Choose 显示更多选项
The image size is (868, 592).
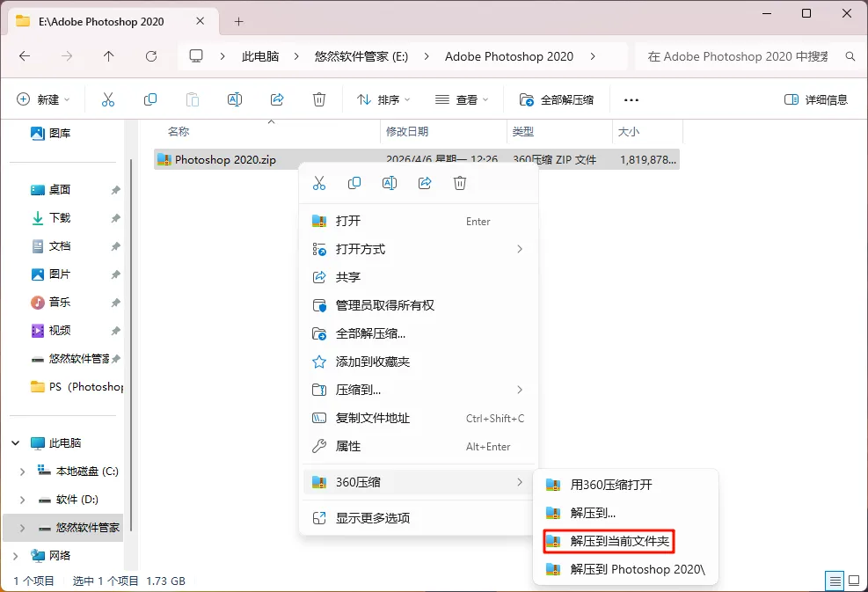tap(419, 518)
